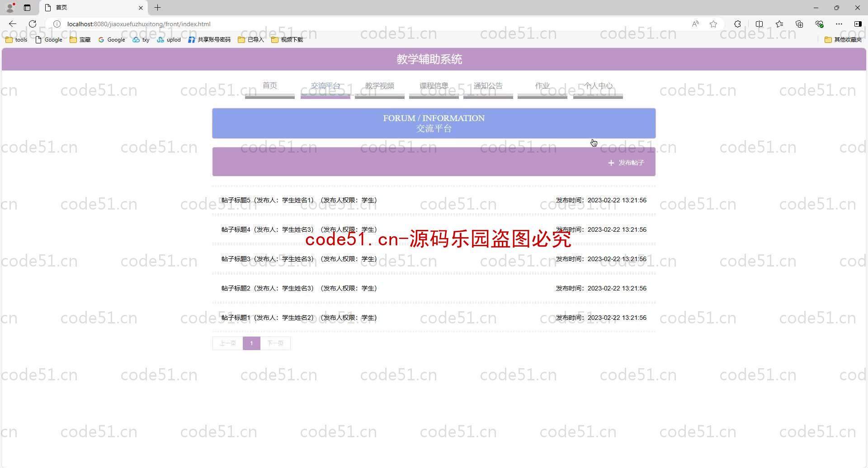Screen dimensions: 868x468
Task: Open a new tab with plus
Action: click(157, 8)
